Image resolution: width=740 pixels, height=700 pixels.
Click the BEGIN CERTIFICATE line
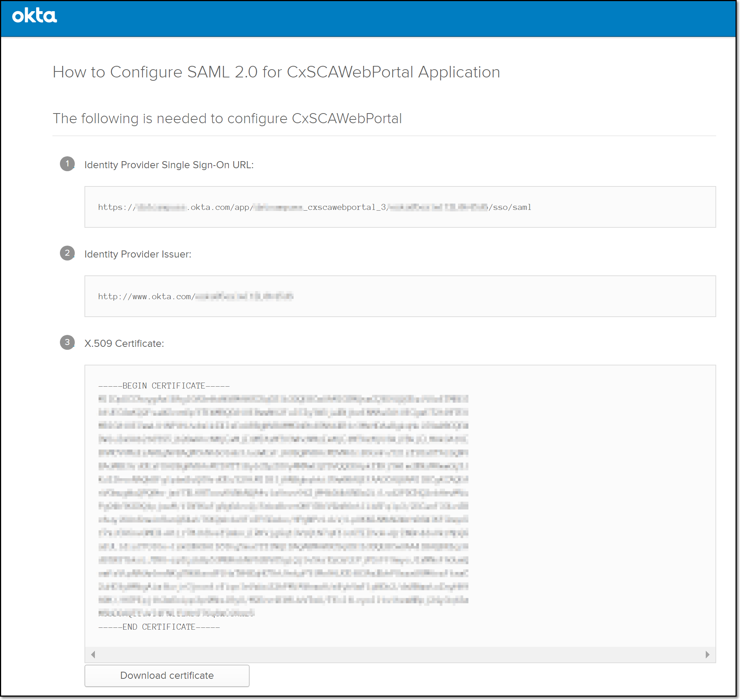[164, 386]
